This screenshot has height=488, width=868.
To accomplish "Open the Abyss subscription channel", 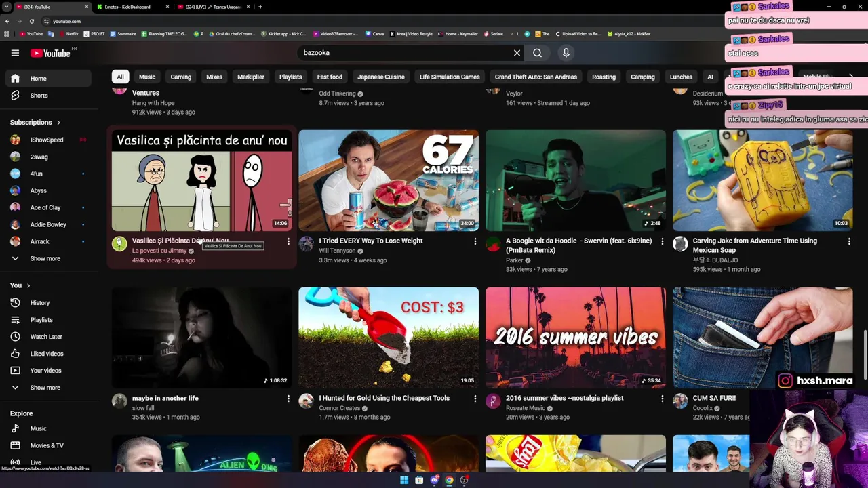I will coord(47,190).
